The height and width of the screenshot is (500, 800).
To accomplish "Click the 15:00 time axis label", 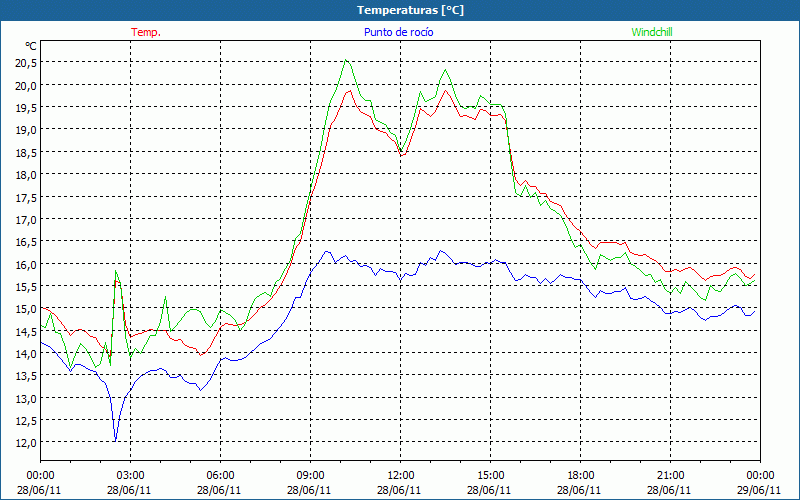I will coord(490,476).
